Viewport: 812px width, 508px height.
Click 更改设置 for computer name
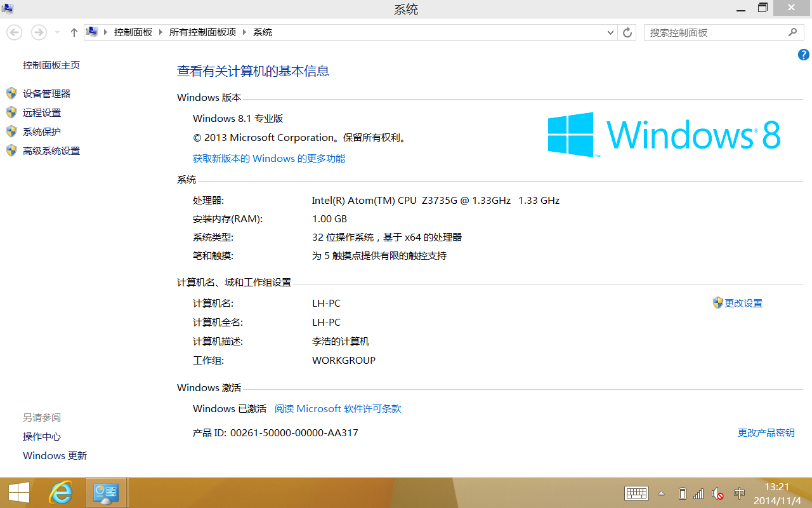click(x=743, y=304)
